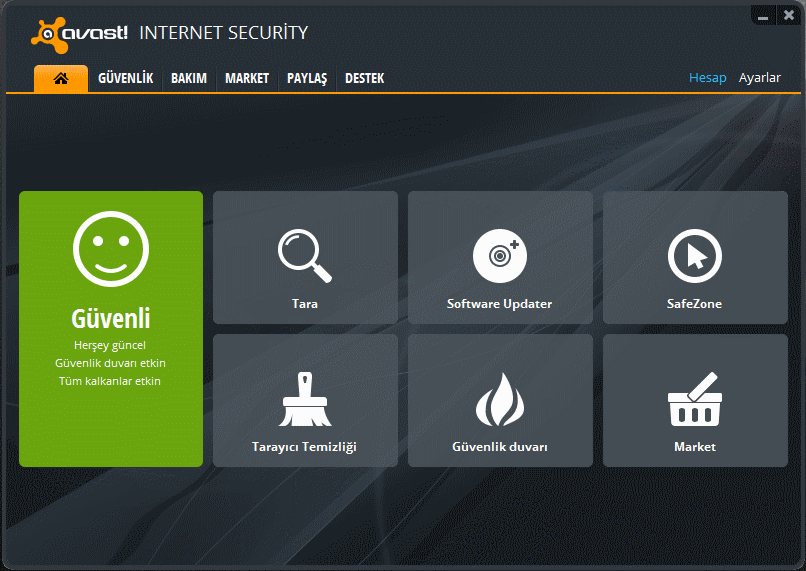This screenshot has height=571, width=806.
Task: Open Ayarlar settings link
Action: [759, 78]
